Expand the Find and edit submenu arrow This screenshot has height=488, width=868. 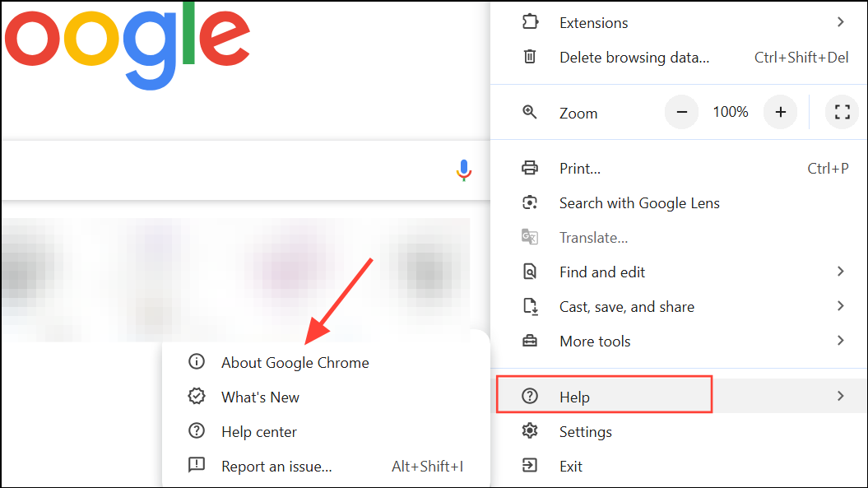(840, 272)
